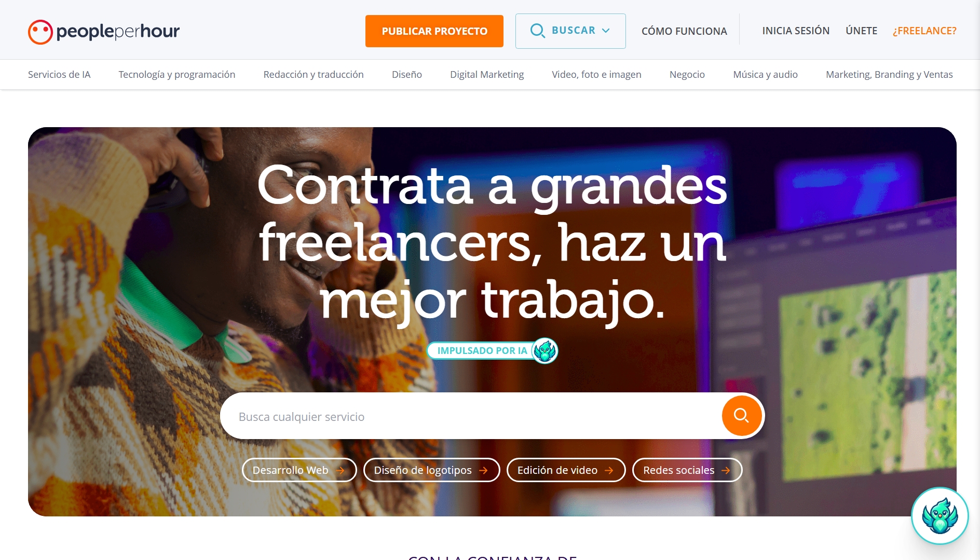Click the Únete sign-up link
Viewport: 980px width, 560px height.
click(861, 31)
